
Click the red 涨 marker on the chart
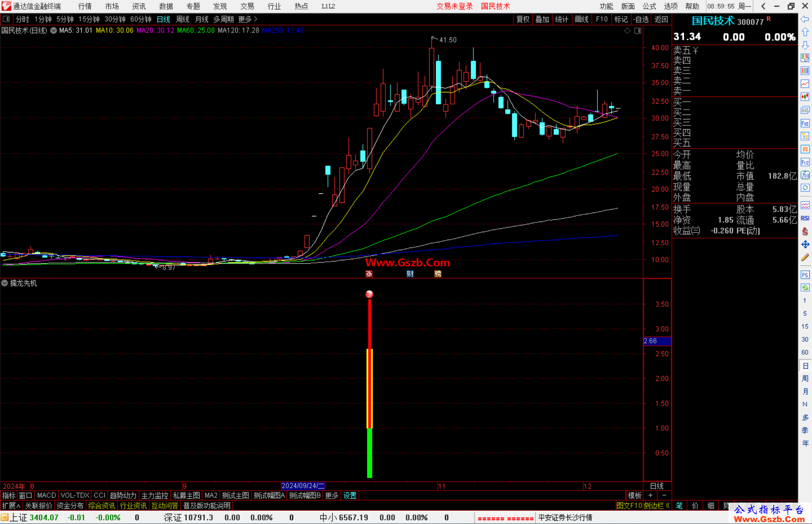pyautogui.click(x=369, y=274)
